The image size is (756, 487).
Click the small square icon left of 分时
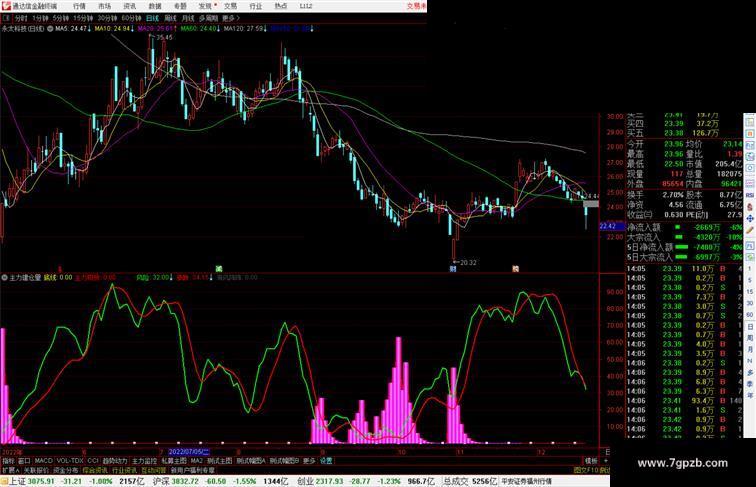(x=6, y=18)
